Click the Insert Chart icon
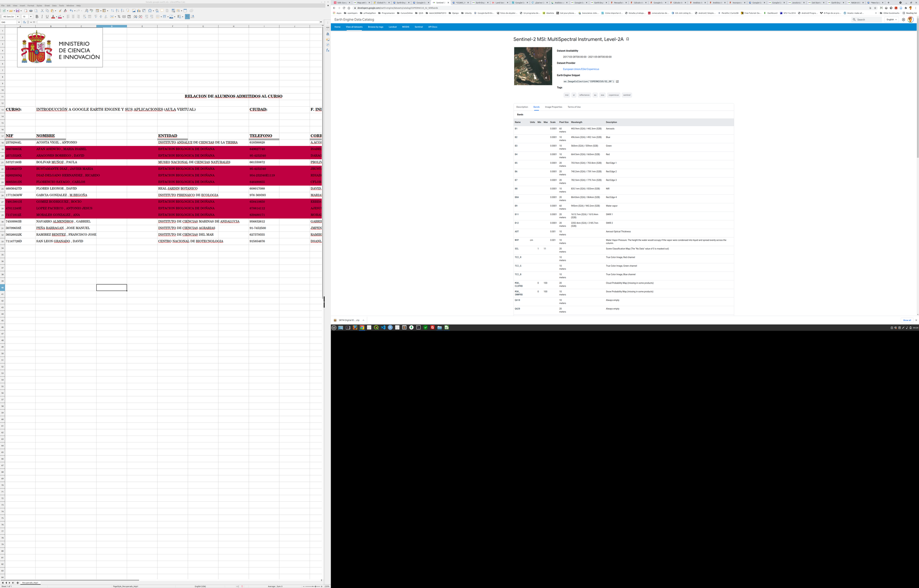 coord(139,10)
